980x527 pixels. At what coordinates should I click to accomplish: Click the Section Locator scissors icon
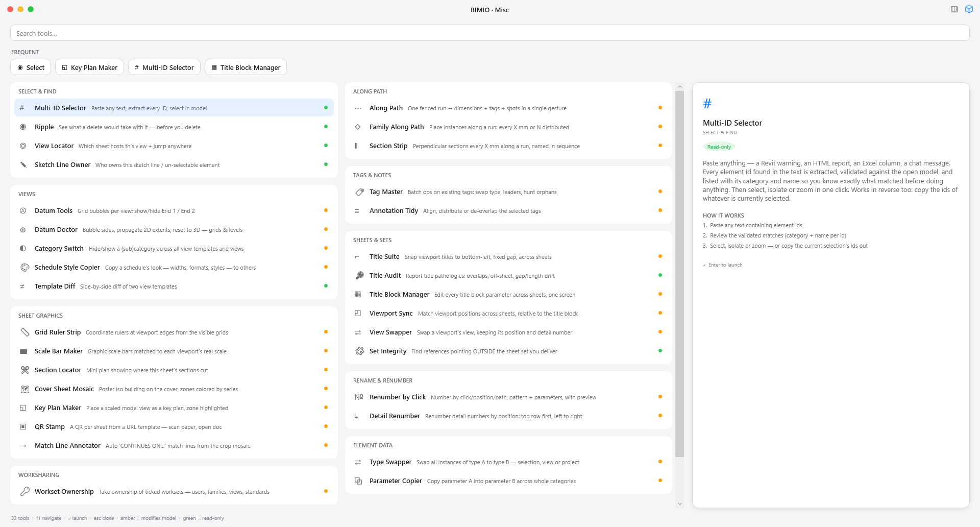pos(24,370)
